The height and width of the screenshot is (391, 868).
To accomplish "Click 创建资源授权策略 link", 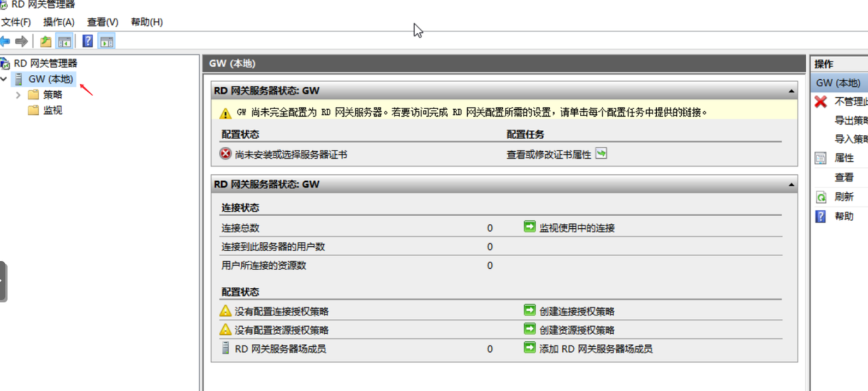I will pyautogui.click(x=576, y=330).
